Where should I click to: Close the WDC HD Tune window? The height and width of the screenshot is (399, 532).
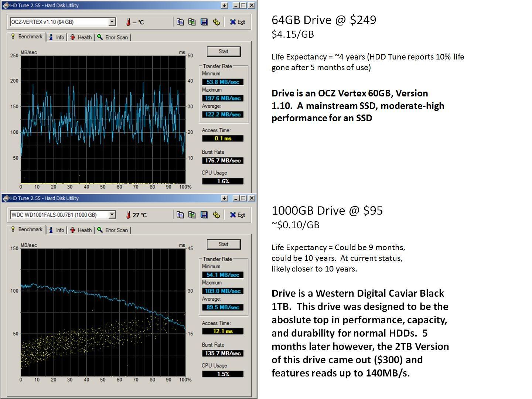pos(252,198)
